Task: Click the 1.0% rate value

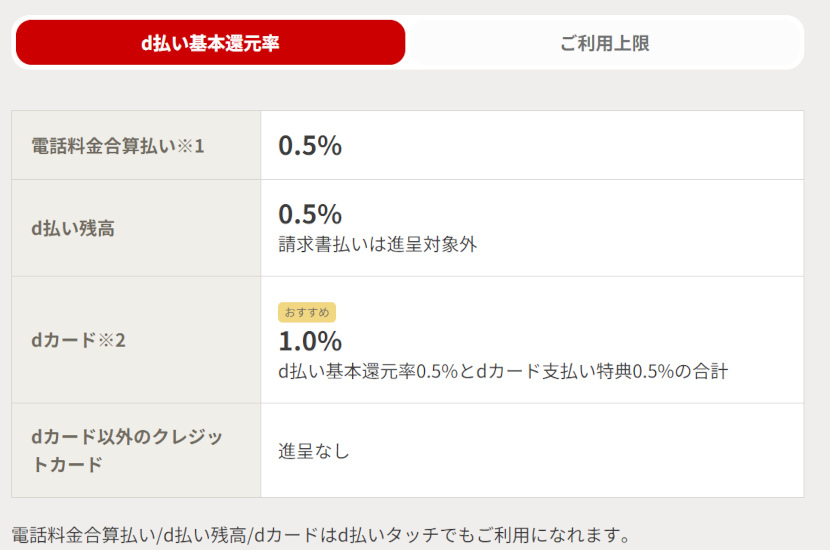Action: point(310,341)
